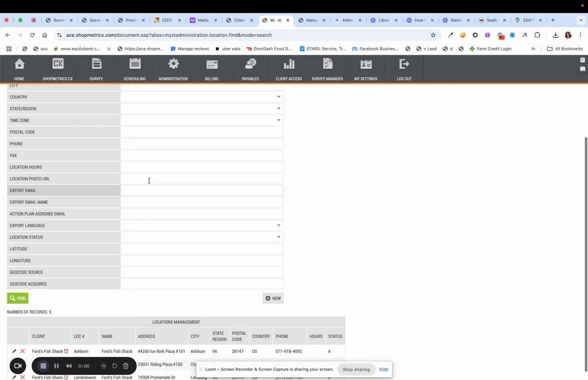
Task: Click the New location button
Action: point(273,298)
